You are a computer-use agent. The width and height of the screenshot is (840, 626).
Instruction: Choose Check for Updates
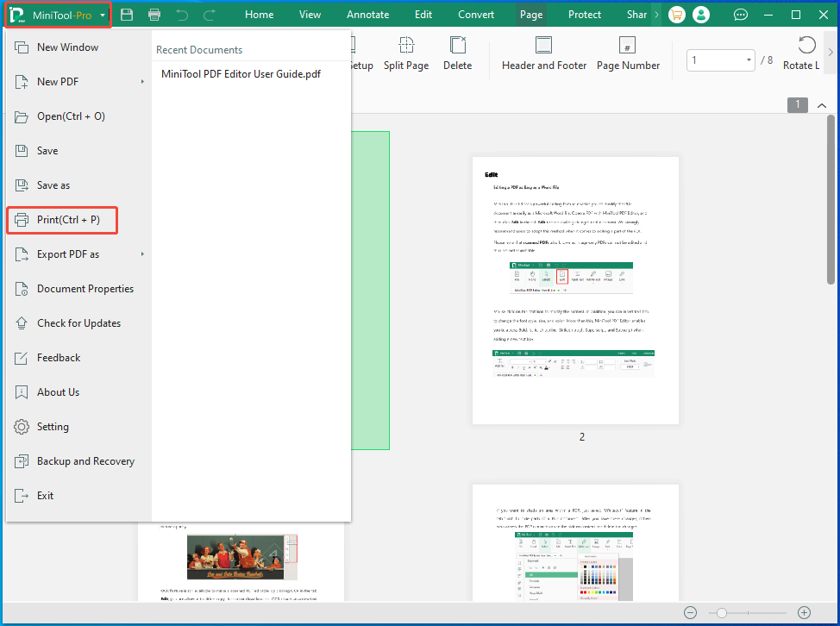[x=78, y=323]
